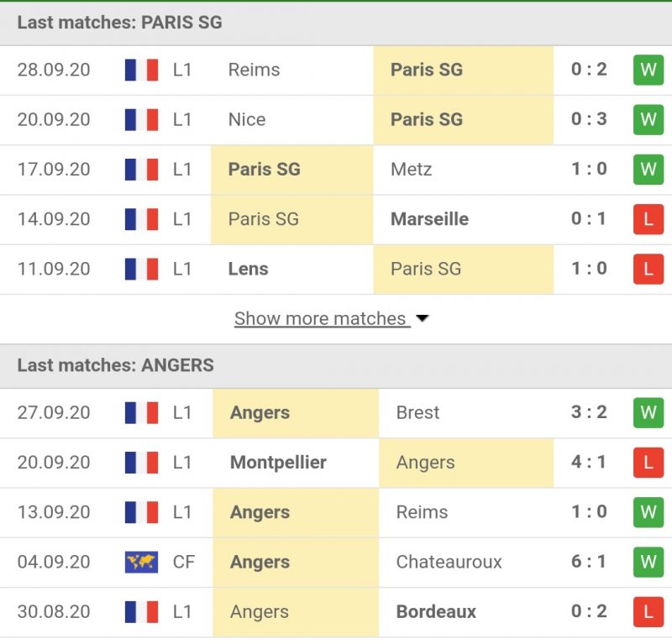
Task: Select the Last matches: ANGERS header
Action: [116, 365]
